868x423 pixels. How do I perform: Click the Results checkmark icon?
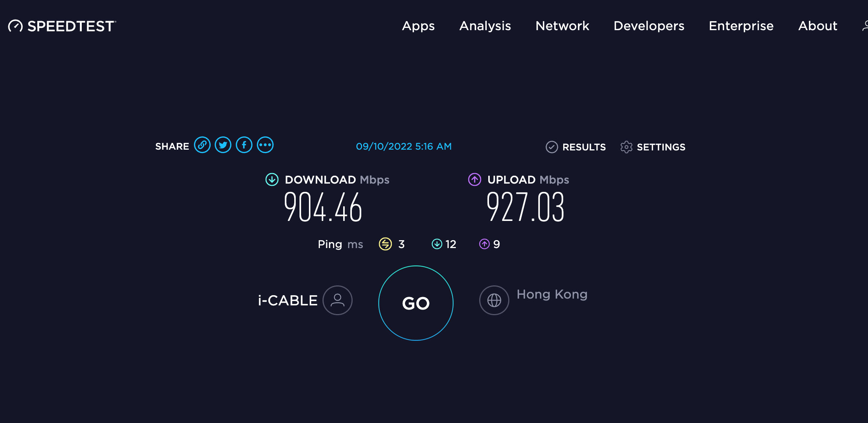pyautogui.click(x=552, y=147)
